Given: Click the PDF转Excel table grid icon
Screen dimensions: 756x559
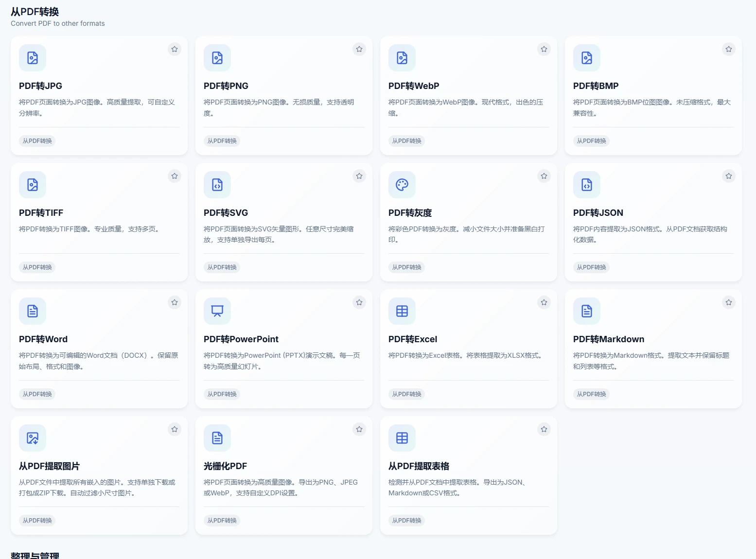Looking at the screenshot, I should 402,311.
